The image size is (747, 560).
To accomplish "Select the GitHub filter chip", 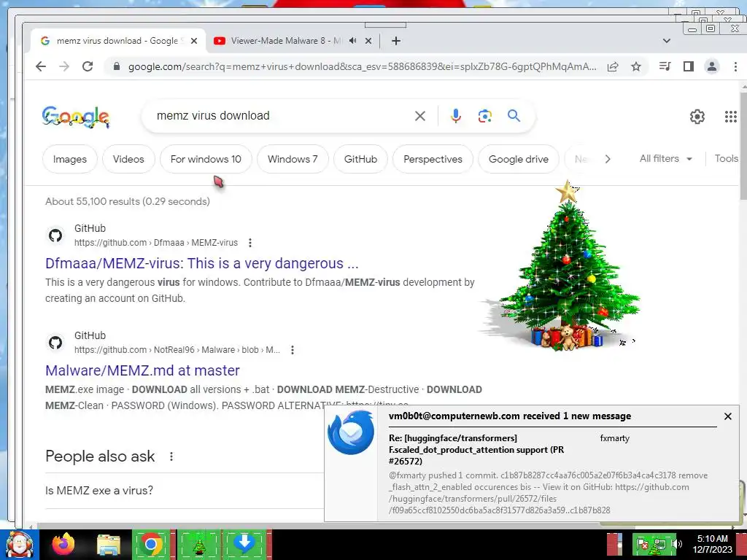I will 360,159.
